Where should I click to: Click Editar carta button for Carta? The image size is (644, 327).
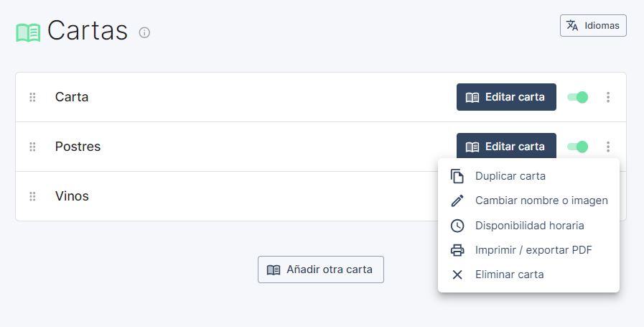(x=506, y=97)
